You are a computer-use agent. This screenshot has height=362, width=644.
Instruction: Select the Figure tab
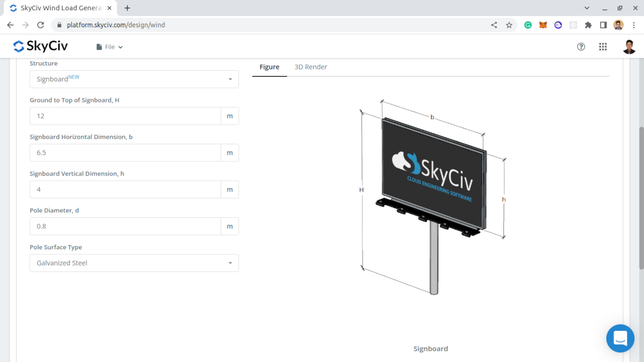point(269,67)
